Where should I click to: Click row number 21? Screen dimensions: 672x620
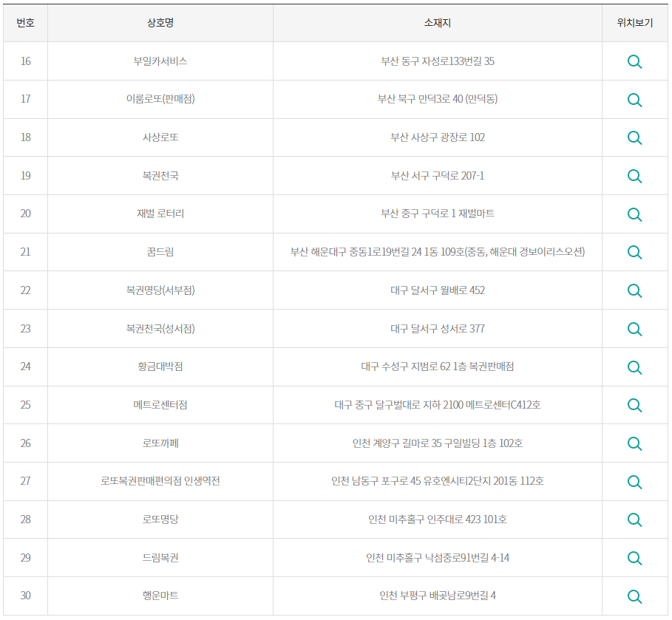pos(25,251)
